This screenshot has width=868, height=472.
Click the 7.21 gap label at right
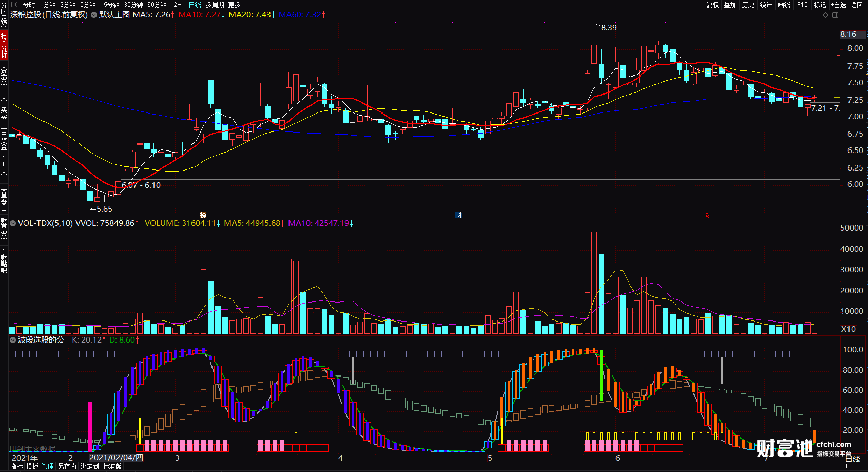[x=825, y=108]
